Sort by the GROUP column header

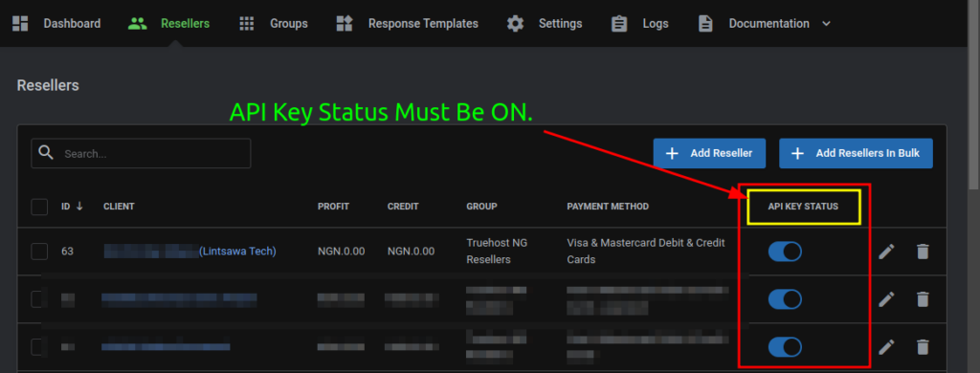(482, 207)
